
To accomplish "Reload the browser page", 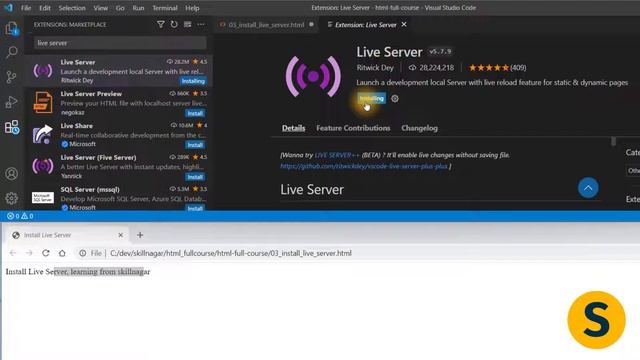I will tap(46, 253).
